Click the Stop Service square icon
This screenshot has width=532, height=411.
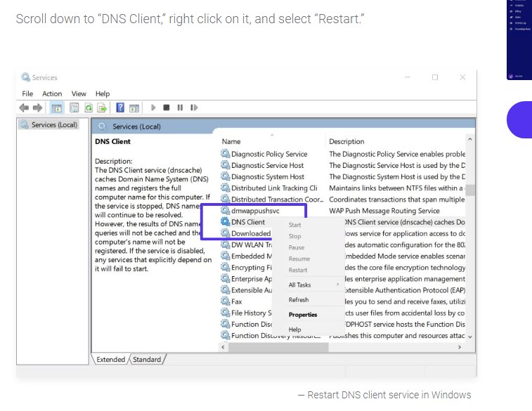tap(167, 107)
